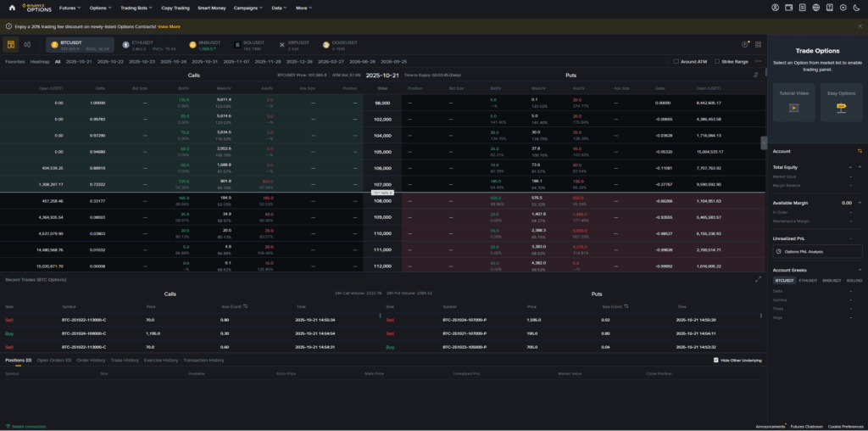Open the wallet icon in header
This screenshot has height=431, width=868.
coord(789,8)
